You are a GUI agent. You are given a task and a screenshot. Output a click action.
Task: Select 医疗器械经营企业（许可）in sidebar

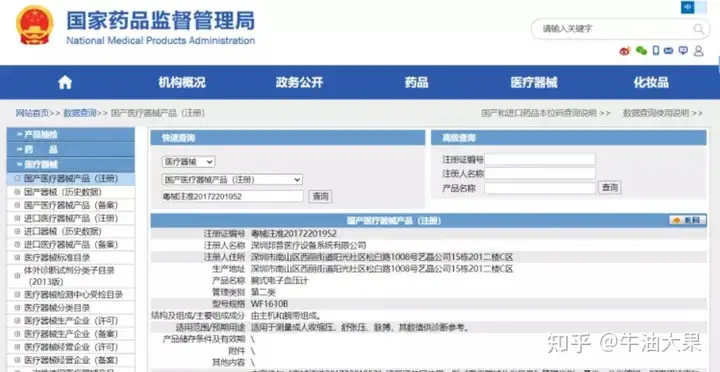pos(71,347)
